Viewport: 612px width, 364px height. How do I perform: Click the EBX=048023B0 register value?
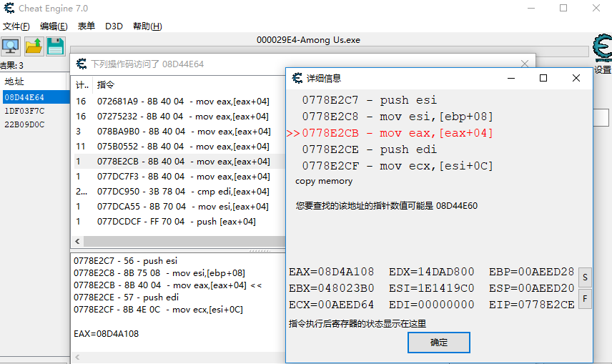tap(331, 288)
